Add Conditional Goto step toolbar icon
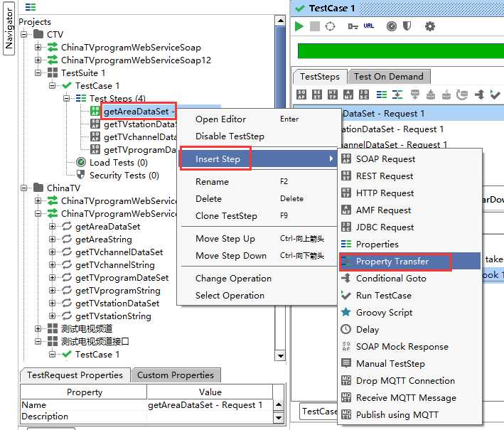The width and height of the screenshot is (504, 430). click(480, 95)
